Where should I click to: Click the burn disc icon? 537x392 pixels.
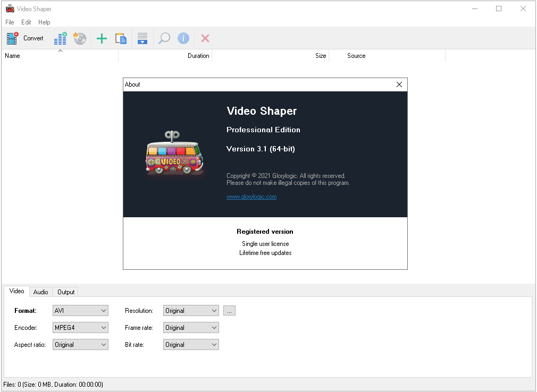pos(80,38)
